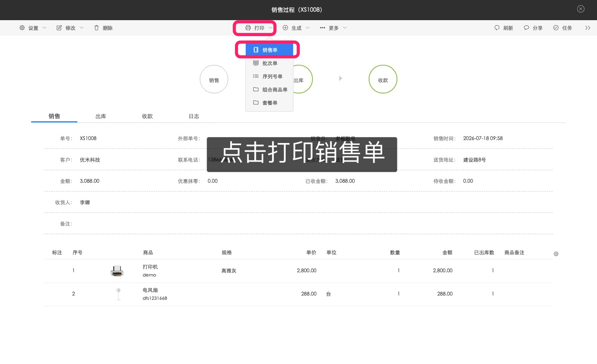Click the sales time 2026-07-18 09:58

click(483, 138)
